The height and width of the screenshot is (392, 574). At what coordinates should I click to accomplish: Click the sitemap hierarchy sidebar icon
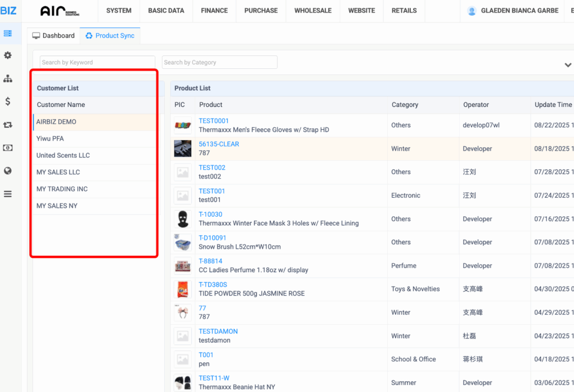click(8, 79)
